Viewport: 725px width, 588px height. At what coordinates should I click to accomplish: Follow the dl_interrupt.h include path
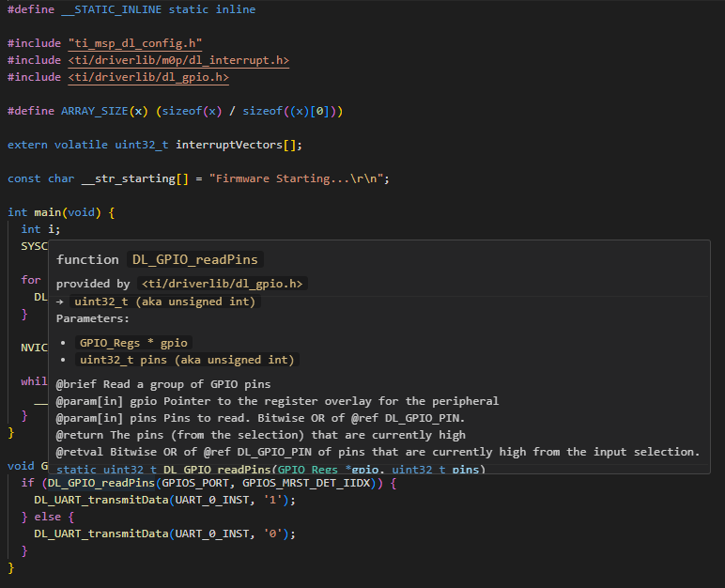click(177, 60)
